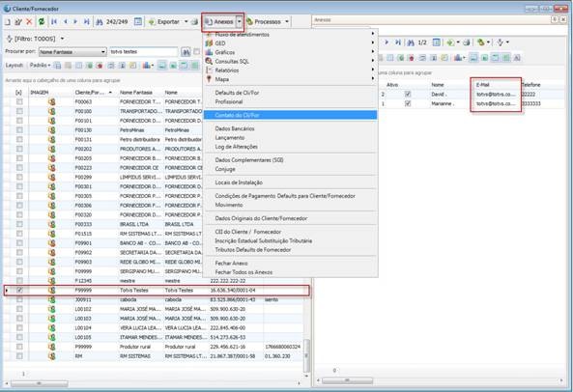The height and width of the screenshot is (392, 573).
Task: Click the [x] select-all column header checkbox
Action: [x=18, y=93]
